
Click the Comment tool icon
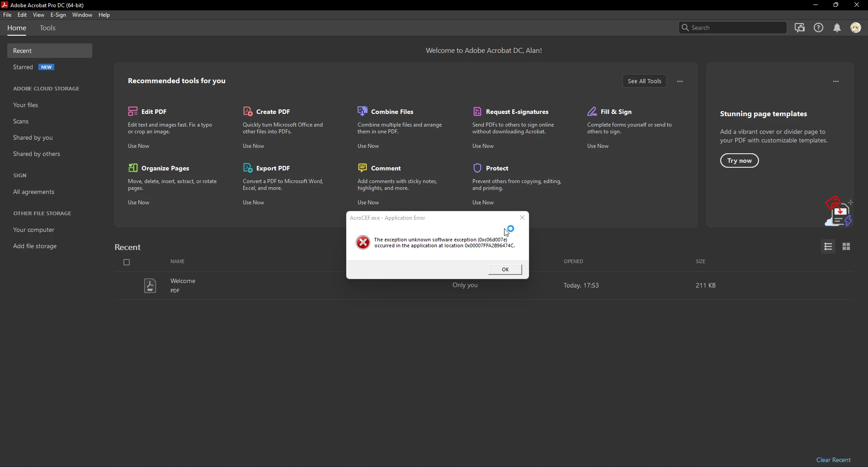coord(363,168)
